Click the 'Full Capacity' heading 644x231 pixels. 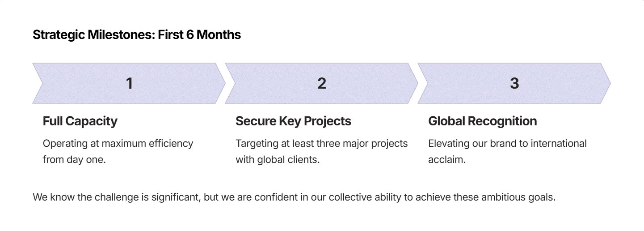coord(80,121)
